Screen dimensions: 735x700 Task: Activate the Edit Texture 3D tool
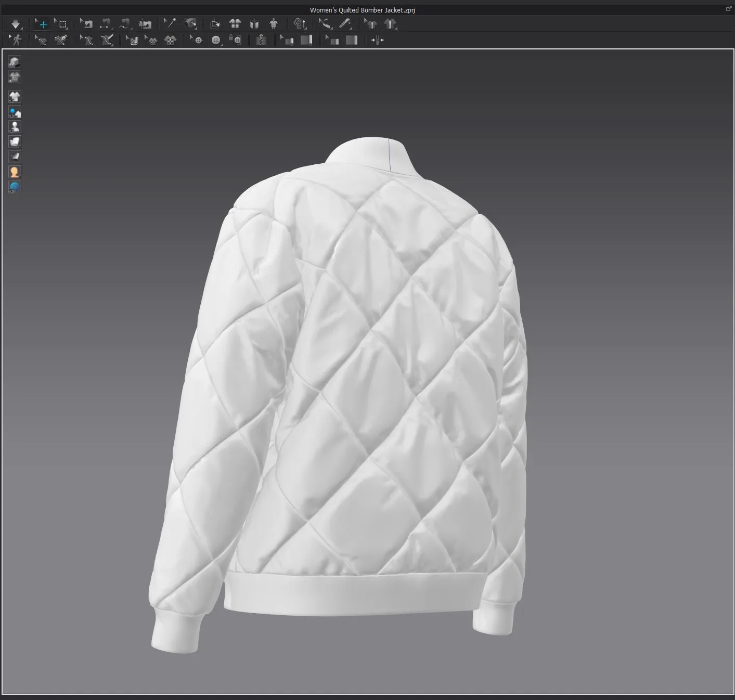click(132, 40)
